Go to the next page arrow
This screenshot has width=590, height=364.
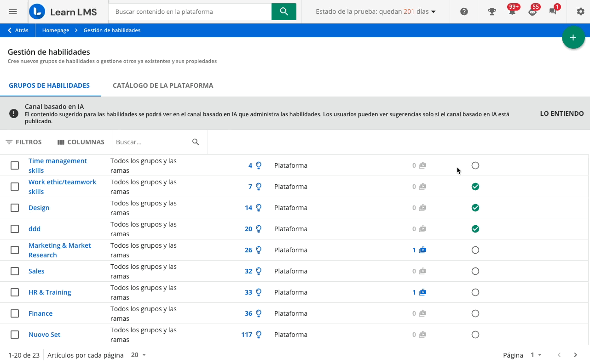pos(575,355)
